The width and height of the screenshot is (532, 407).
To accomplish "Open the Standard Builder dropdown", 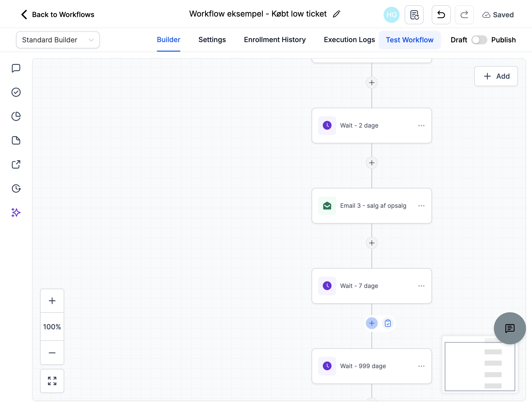I will [x=58, y=40].
